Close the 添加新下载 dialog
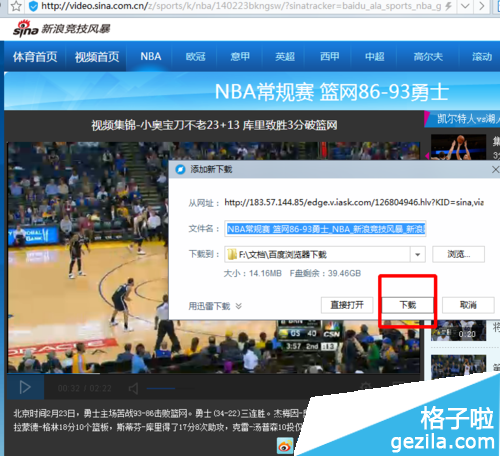Viewport: 500px width, 456px height. [495, 169]
